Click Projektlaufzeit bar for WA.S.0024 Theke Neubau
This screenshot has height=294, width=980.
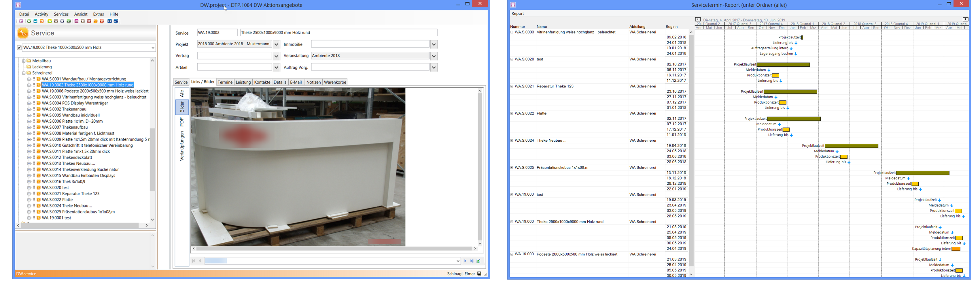pyautogui.click(x=851, y=146)
